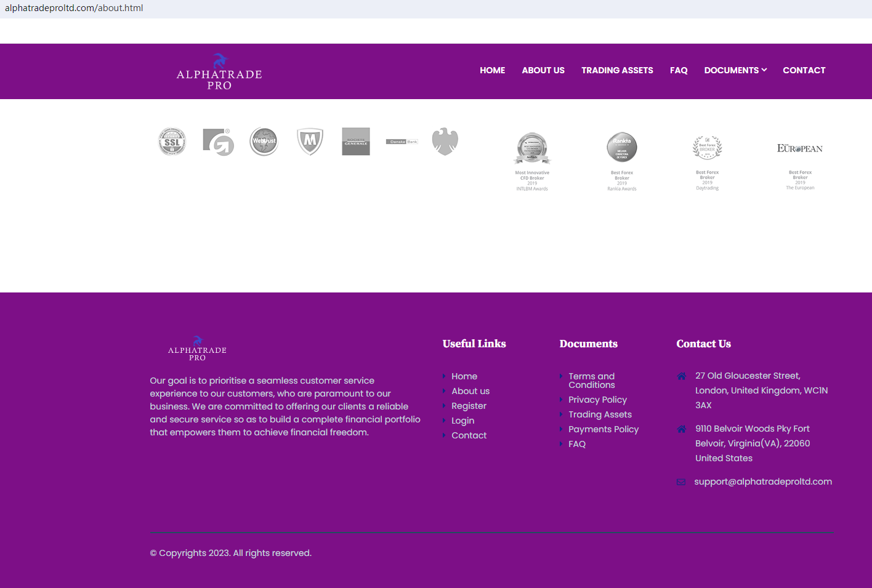Open the Register link in footer

[x=469, y=406]
